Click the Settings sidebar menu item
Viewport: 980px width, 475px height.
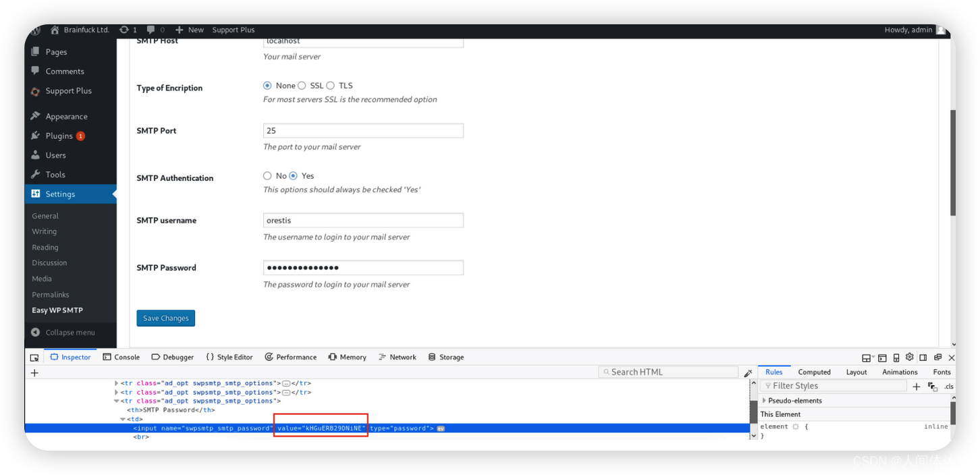(70, 194)
